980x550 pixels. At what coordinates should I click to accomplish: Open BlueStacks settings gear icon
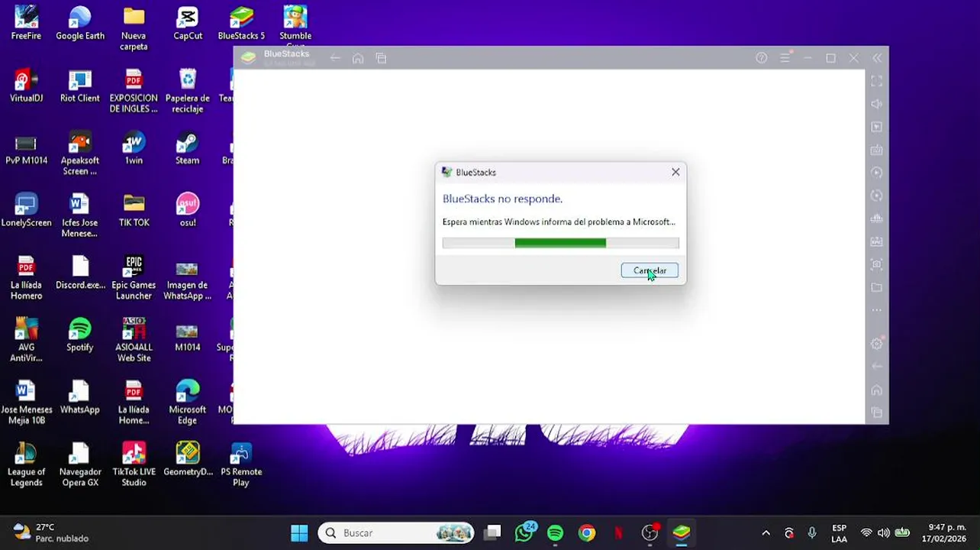pos(877,344)
